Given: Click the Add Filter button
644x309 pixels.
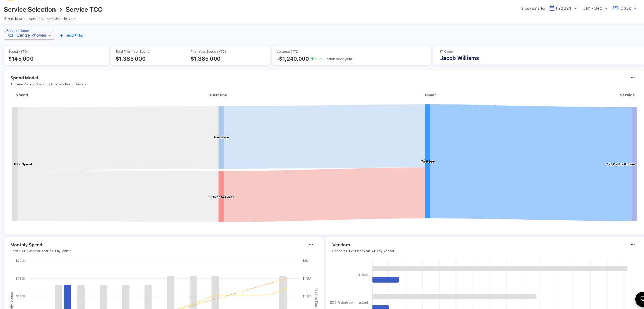Looking at the screenshot, I should (x=75, y=36).
